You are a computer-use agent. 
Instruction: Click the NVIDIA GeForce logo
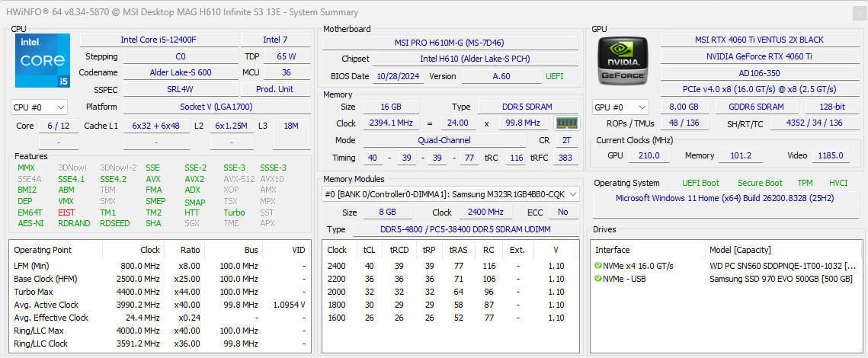pos(623,60)
